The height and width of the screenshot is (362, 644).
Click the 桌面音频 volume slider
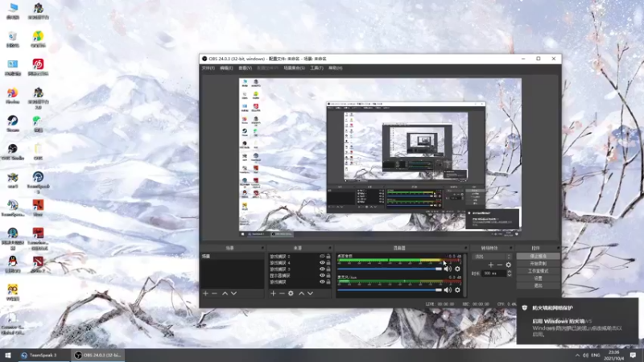point(390,269)
